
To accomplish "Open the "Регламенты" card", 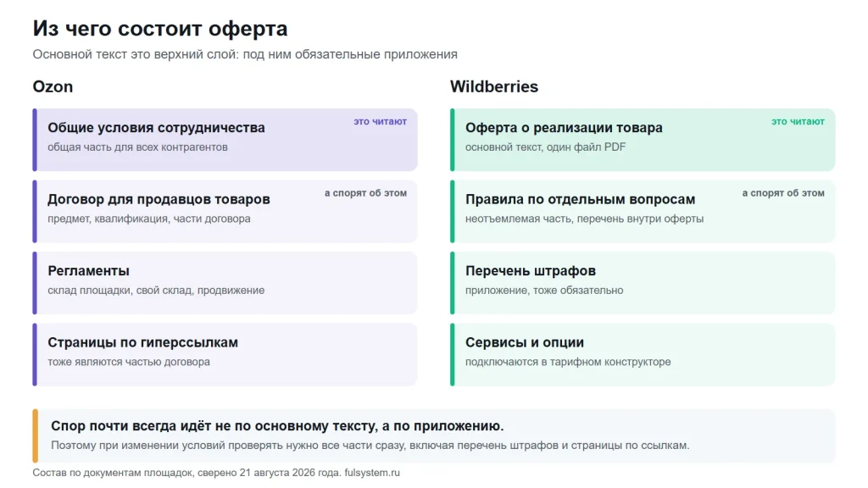I will (x=225, y=283).
